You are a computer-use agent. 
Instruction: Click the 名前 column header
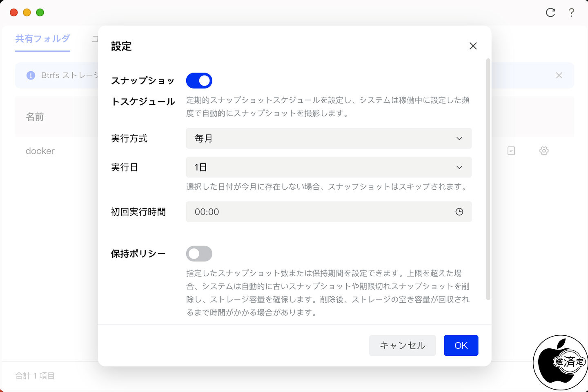coord(35,117)
